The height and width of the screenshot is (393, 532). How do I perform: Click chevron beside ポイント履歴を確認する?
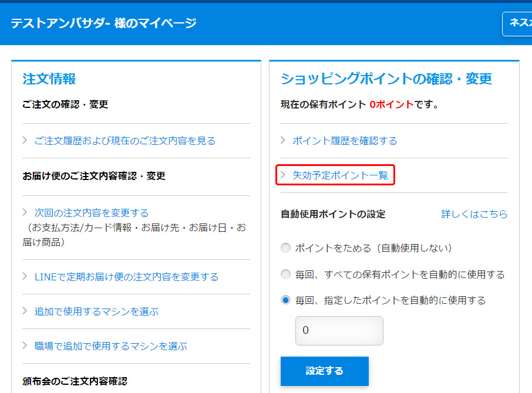[x=283, y=140]
